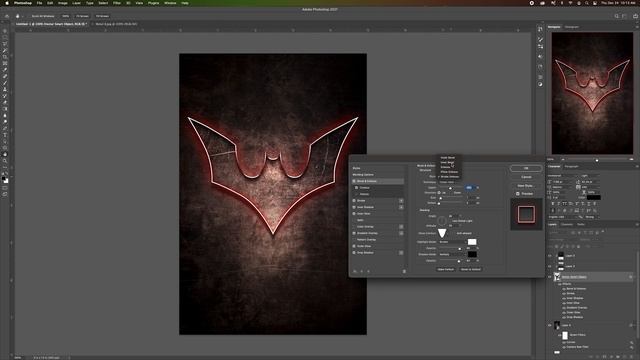Toggle the Bevel & Emboss checkbox
The image size is (640, 360).
(x=354, y=181)
